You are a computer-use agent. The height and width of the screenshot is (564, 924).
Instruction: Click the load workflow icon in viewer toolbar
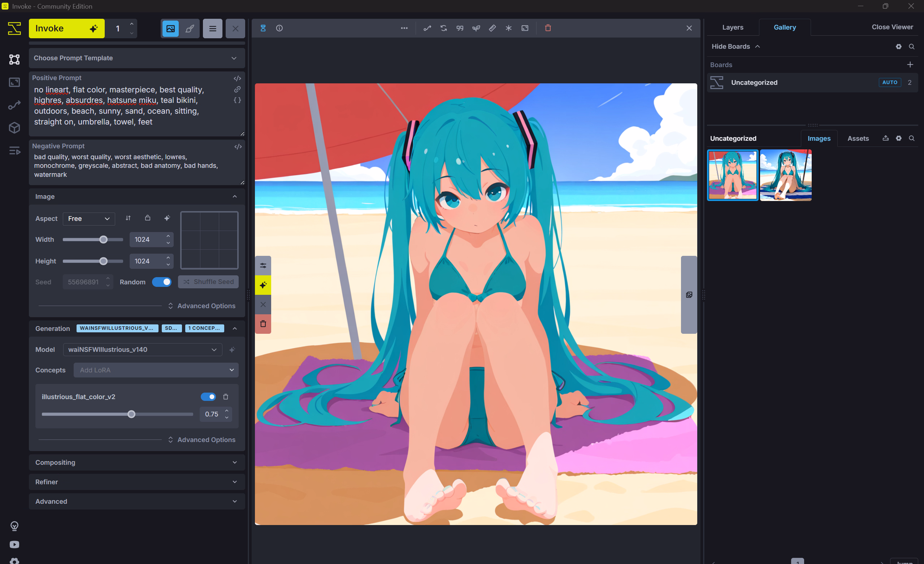coord(427,28)
